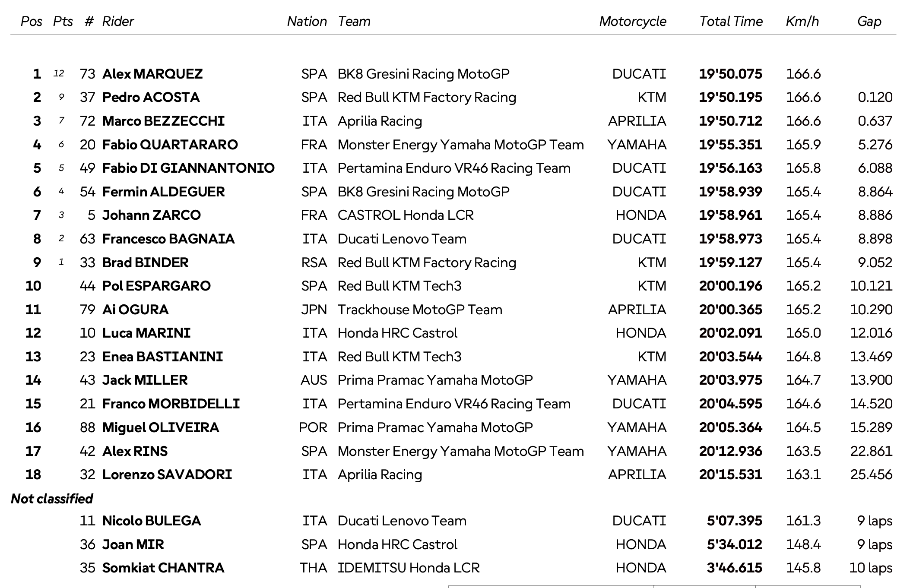The image size is (913, 588).
Task: Click Johann ZARCO's total time 19'58.961
Action: tap(730, 215)
